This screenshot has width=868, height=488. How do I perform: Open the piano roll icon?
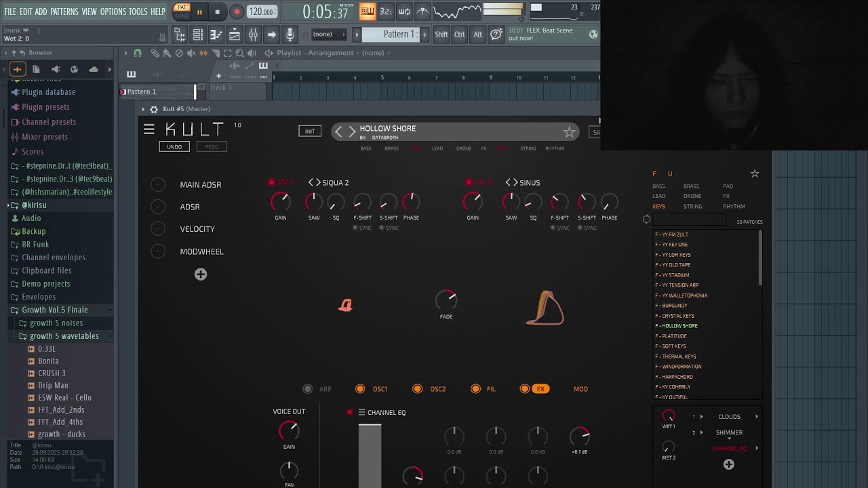(x=216, y=35)
